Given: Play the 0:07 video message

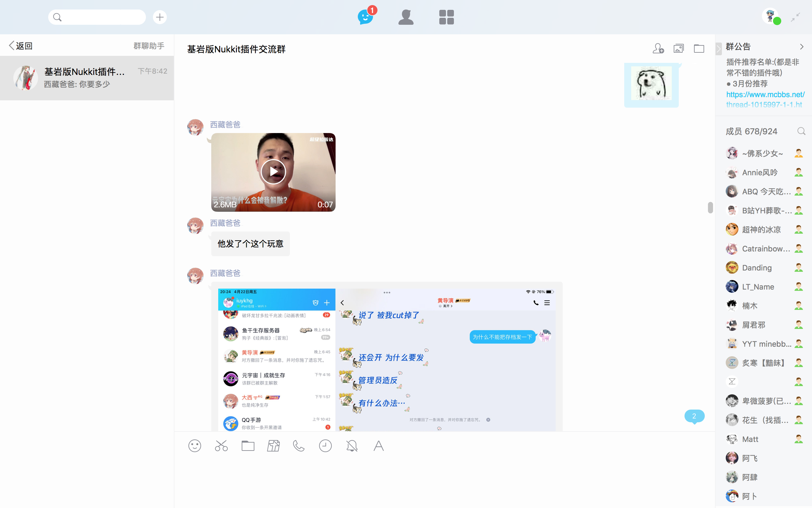Looking at the screenshot, I should 273,172.
